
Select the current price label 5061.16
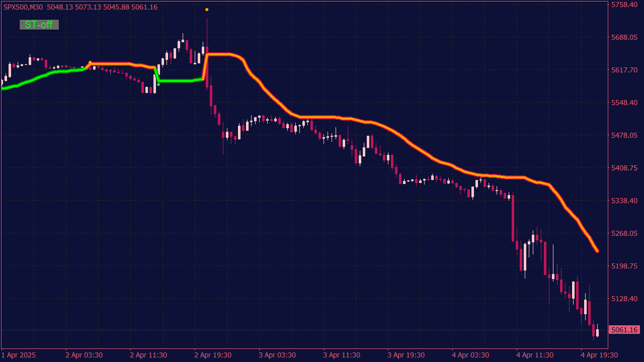pyautogui.click(x=624, y=330)
